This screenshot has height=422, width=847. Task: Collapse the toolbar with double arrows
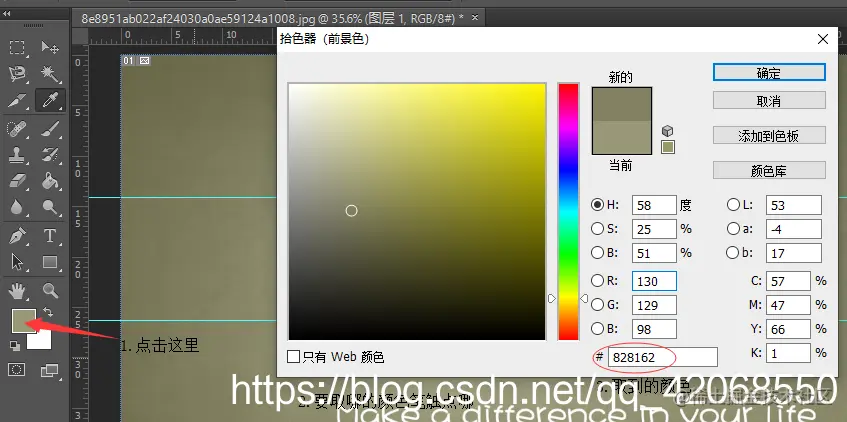click(7, 14)
